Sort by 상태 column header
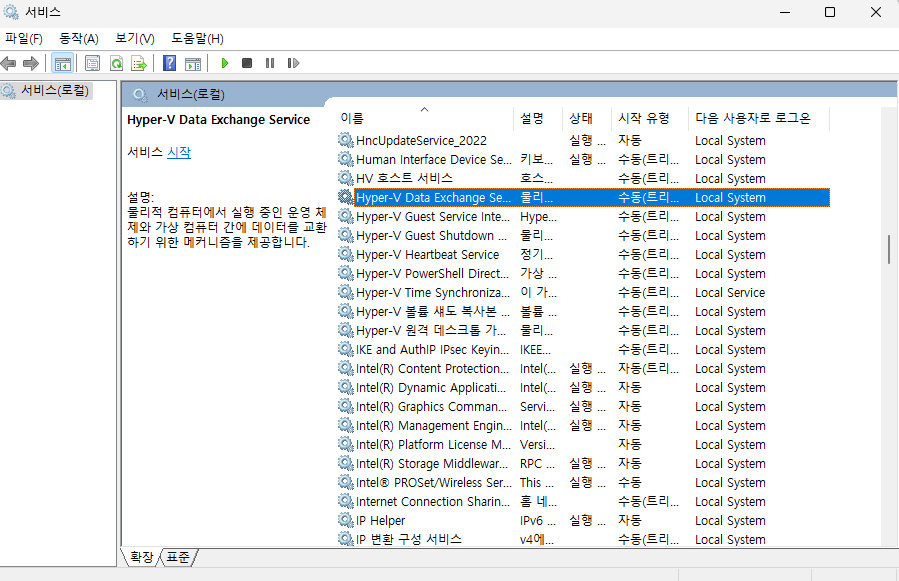 coord(587,118)
